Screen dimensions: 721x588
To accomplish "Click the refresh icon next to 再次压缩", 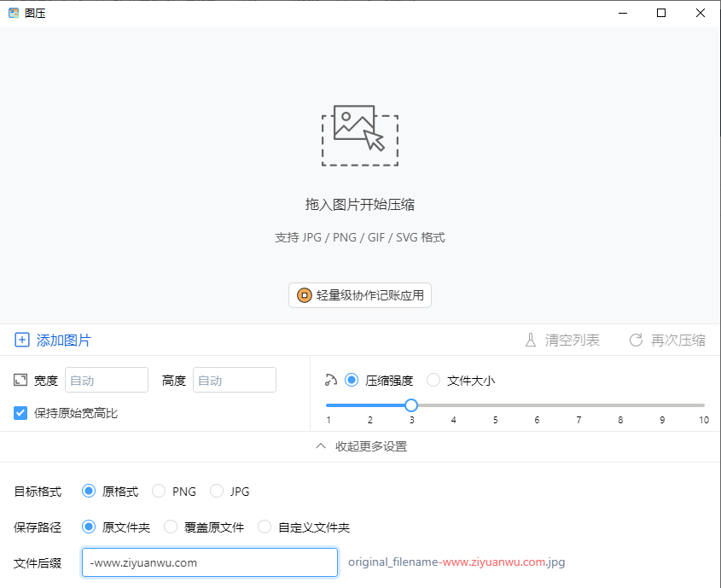I will click(636, 340).
